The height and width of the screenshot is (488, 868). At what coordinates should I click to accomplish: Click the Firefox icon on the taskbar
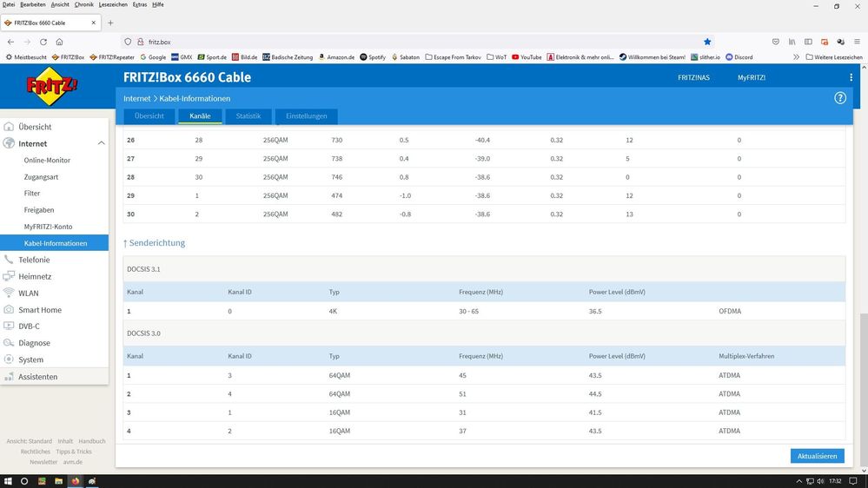76,481
